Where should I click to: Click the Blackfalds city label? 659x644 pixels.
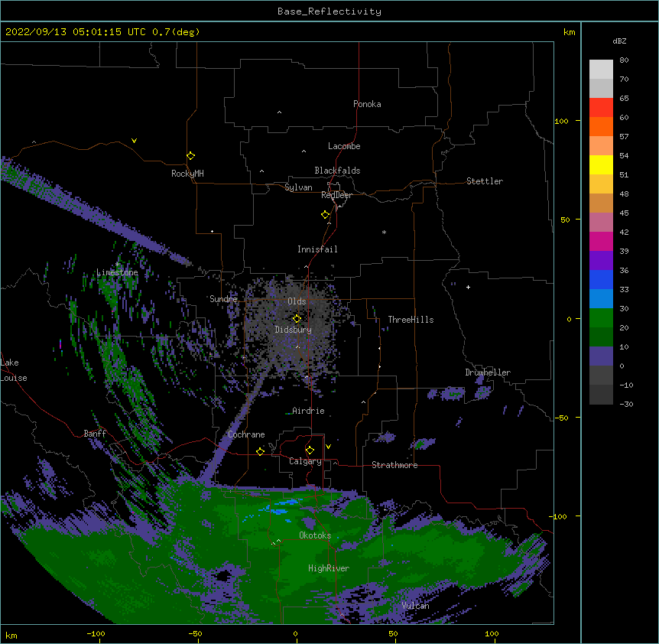pos(337,171)
